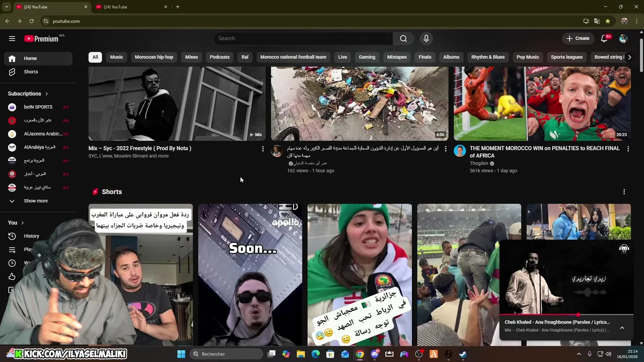Open the tab search dropdown in Chrome
Screen dimensions: 644x362
click(7, 7)
